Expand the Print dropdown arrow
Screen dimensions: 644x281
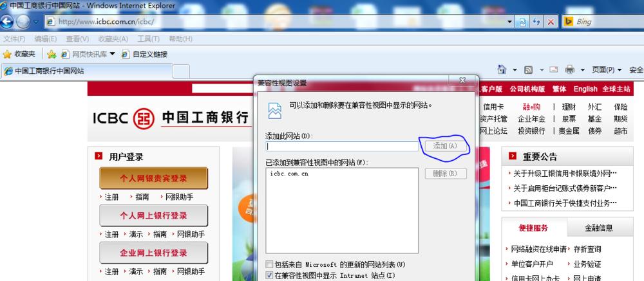[x=582, y=70]
